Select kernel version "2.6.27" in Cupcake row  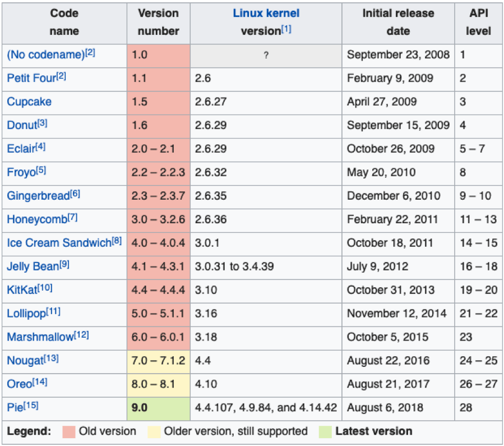[x=266, y=103]
